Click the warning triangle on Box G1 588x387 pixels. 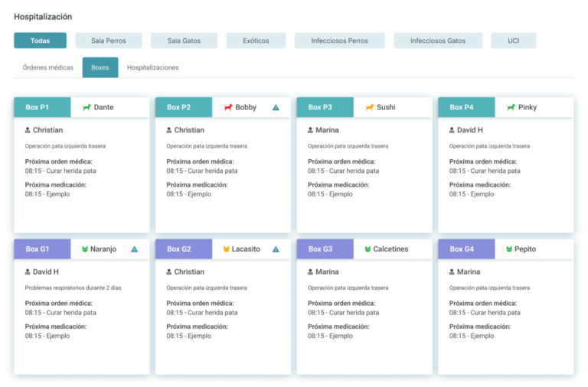[134, 249]
